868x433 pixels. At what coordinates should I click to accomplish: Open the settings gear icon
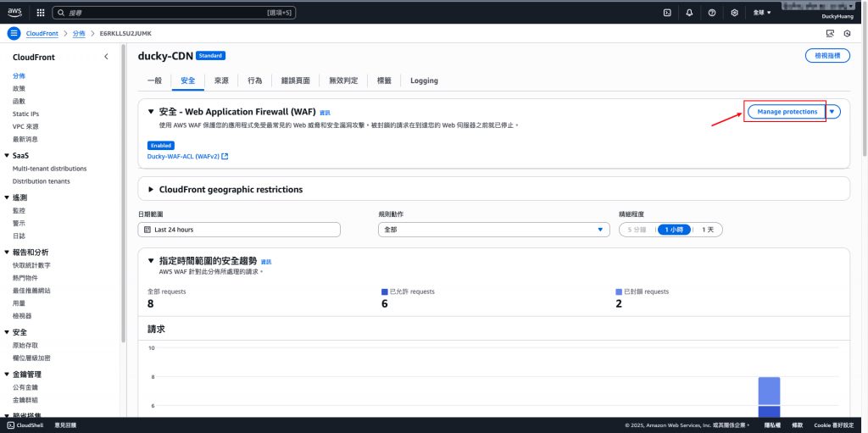pyautogui.click(x=735, y=12)
